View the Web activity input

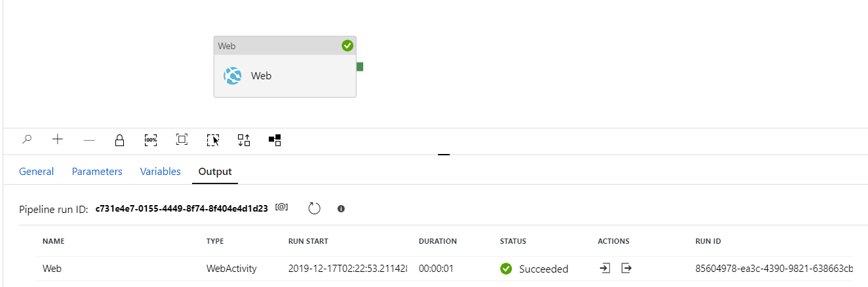click(x=605, y=269)
